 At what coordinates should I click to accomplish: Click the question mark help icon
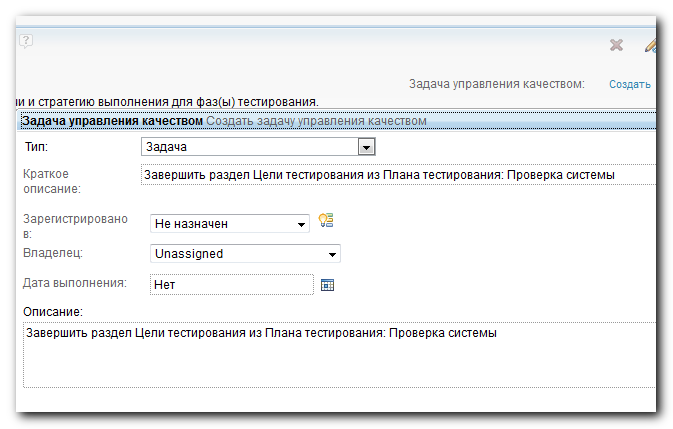click(x=26, y=42)
